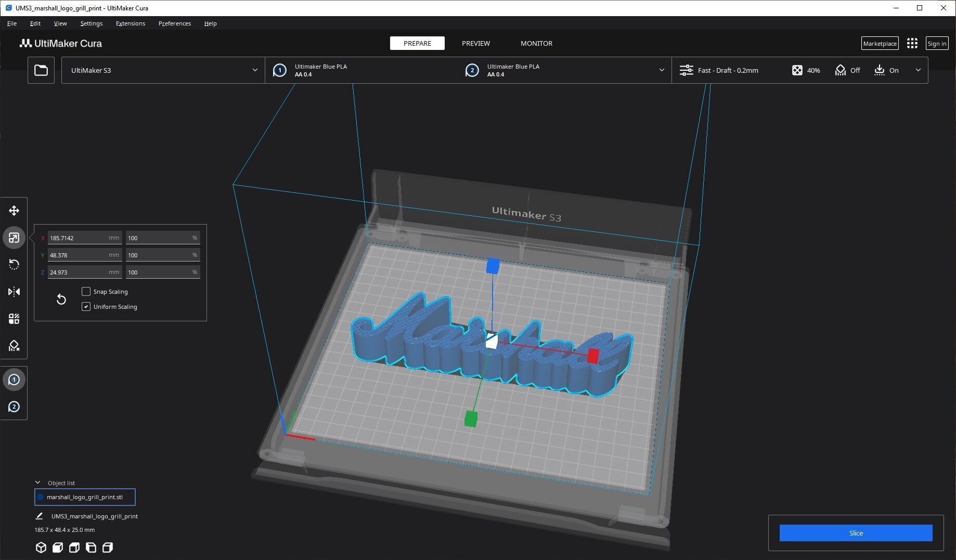Open the Preferences menu
Image resolution: width=956 pixels, height=560 pixels.
tap(175, 23)
